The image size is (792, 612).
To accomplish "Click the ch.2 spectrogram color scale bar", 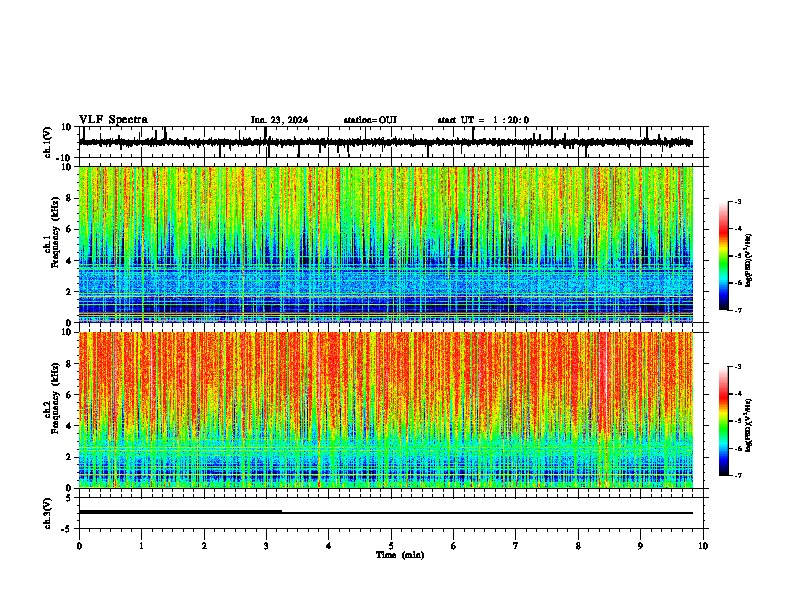I will tap(723, 421).
